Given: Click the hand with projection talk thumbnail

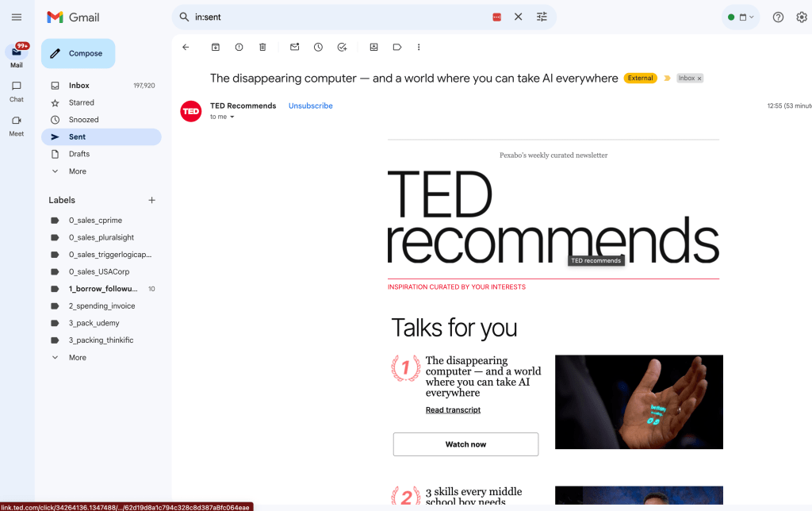Looking at the screenshot, I should coord(638,401).
